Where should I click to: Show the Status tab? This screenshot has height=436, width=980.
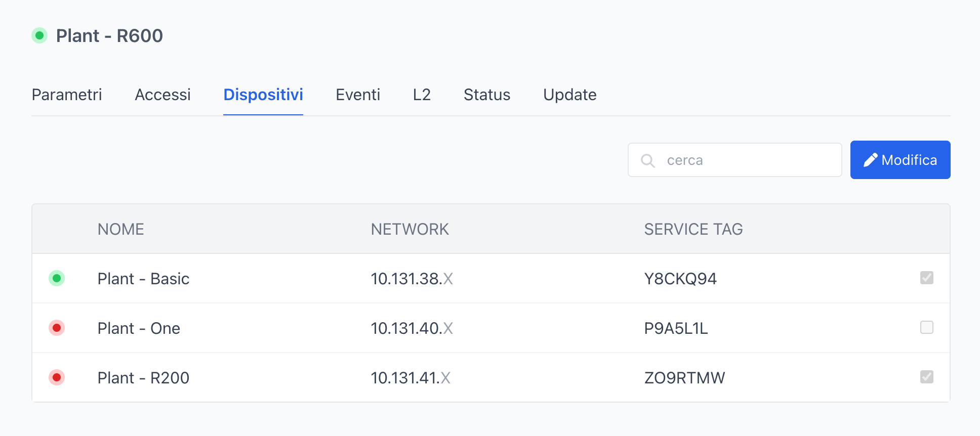487,95
